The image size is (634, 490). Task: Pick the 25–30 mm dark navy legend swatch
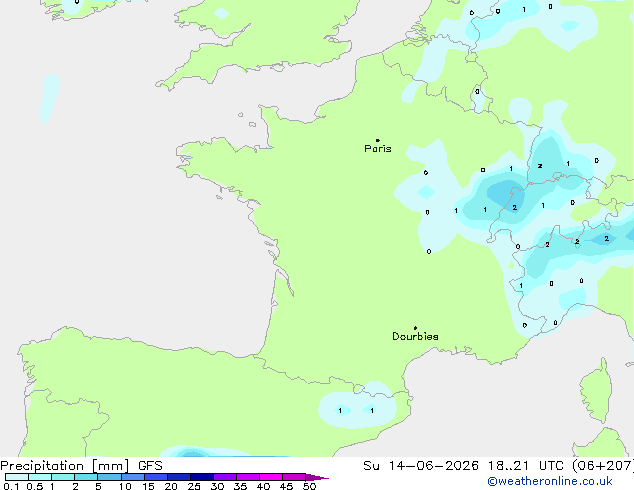202,477
